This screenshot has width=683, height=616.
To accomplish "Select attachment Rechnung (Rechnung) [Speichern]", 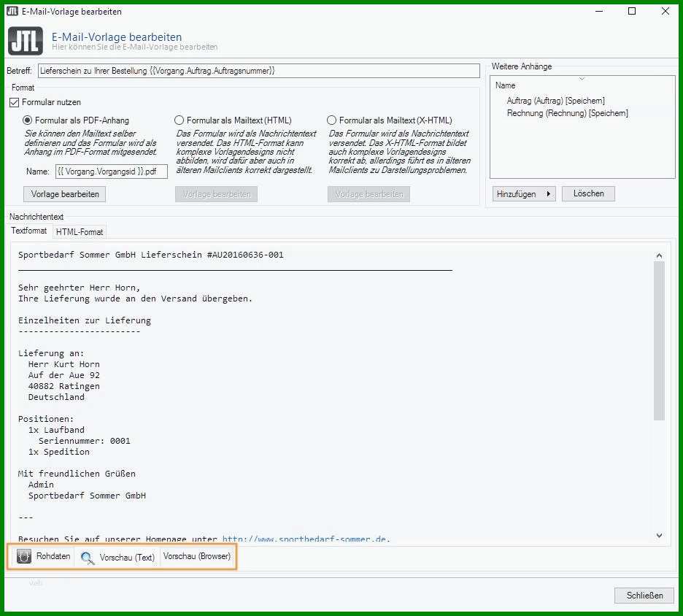I will pyautogui.click(x=568, y=113).
